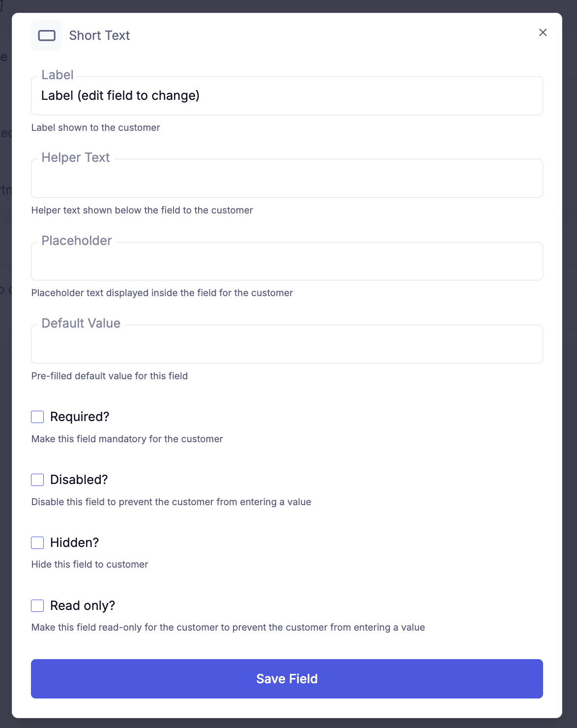Tick the Required? checkbox
Screen dimensions: 577x728
click(37, 417)
